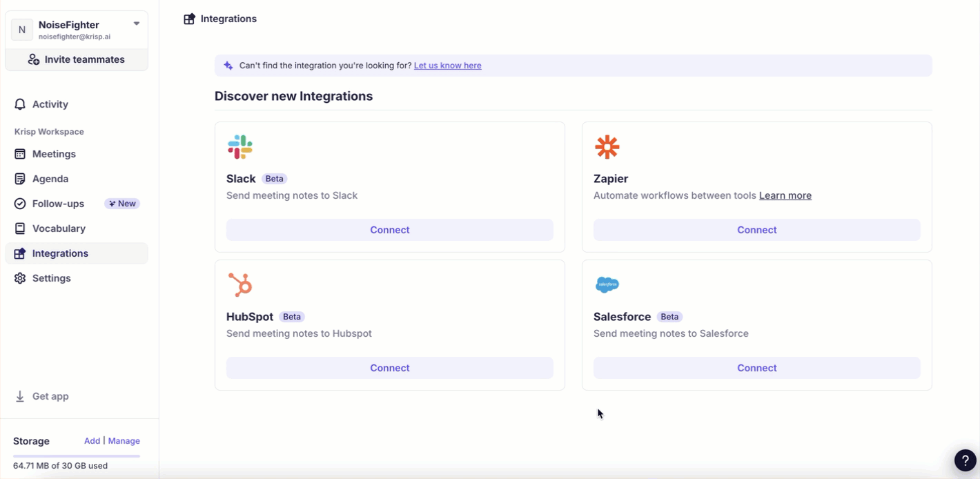Viewport: 980px width, 479px height.
Task: Select Vocabulary in the sidebar
Action: pyautogui.click(x=59, y=228)
